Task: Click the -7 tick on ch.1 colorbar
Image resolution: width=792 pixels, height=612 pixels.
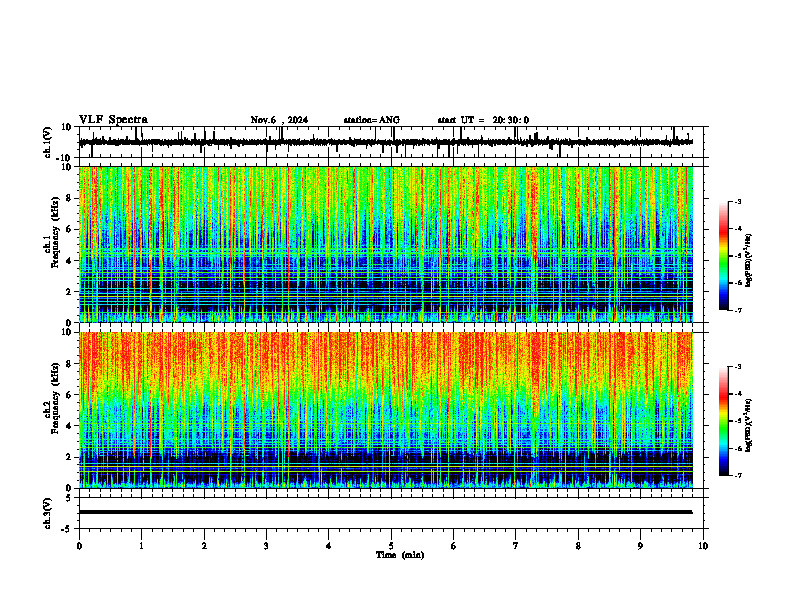Action: coord(738,311)
